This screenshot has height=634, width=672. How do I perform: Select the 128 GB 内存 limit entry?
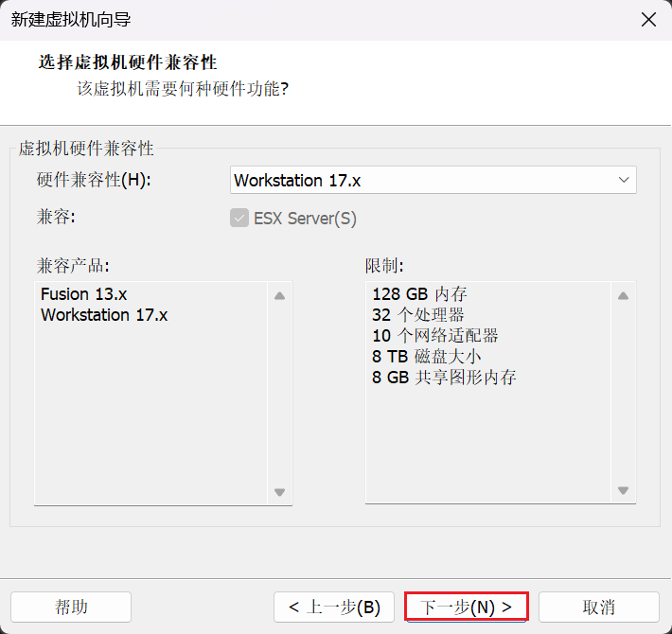point(419,294)
